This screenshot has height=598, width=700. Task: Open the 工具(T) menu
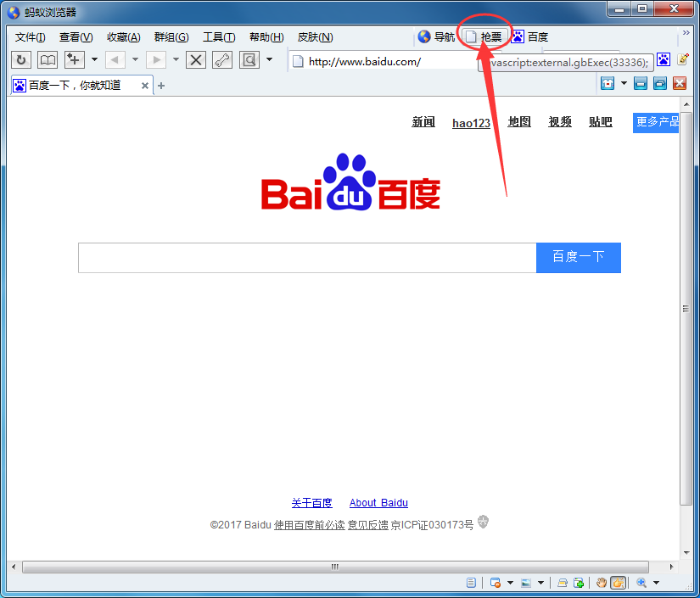pyautogui.click(x=219, y=37)
